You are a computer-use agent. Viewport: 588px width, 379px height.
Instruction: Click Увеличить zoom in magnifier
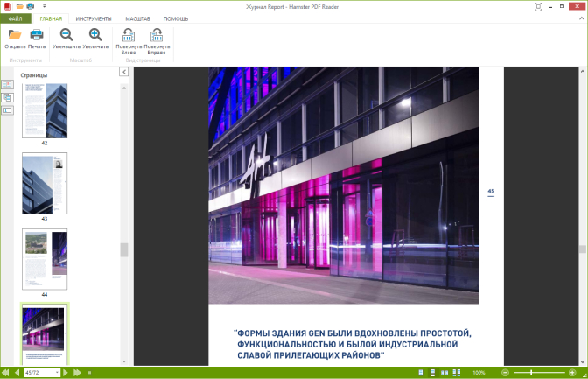tap(95, 35)
